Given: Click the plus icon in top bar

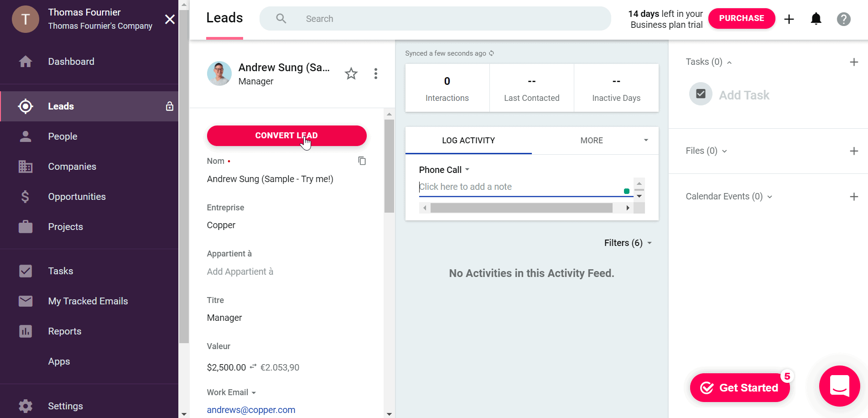Looking at the screenshot, I should pyautogui.click(x=789, y=19).
